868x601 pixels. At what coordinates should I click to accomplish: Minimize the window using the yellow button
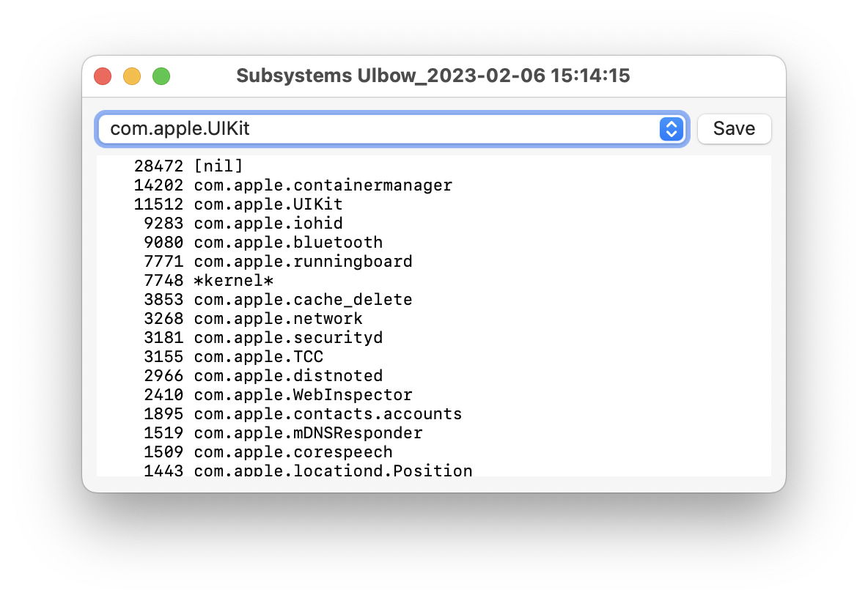coord(132,76)
